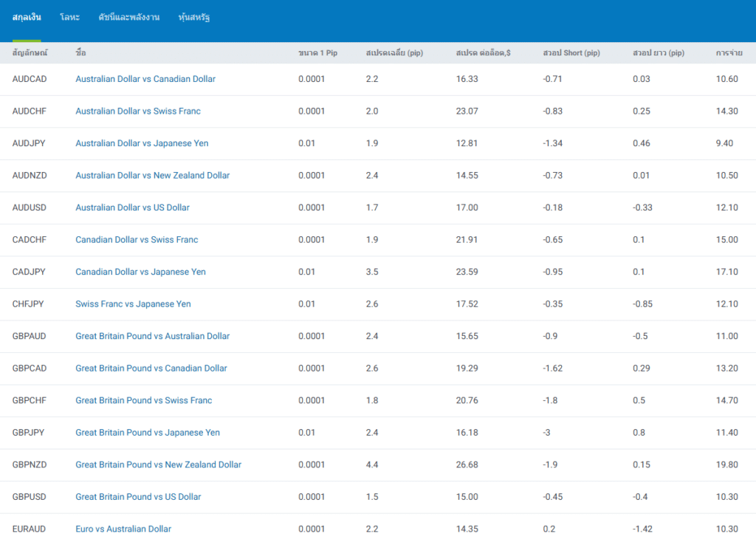Viewport: 756px width, 542px height.
Task: Click the สเปรดเฉลี่ย (pip) column header
Action: click(x=394, y=53)
